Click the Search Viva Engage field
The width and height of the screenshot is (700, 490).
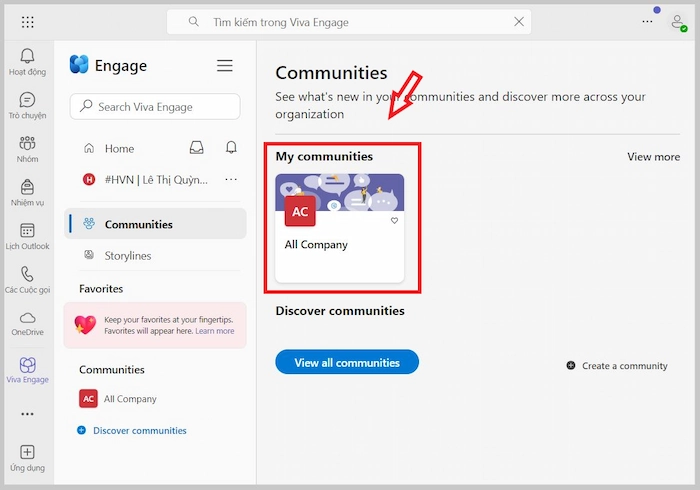pos(155,107)
